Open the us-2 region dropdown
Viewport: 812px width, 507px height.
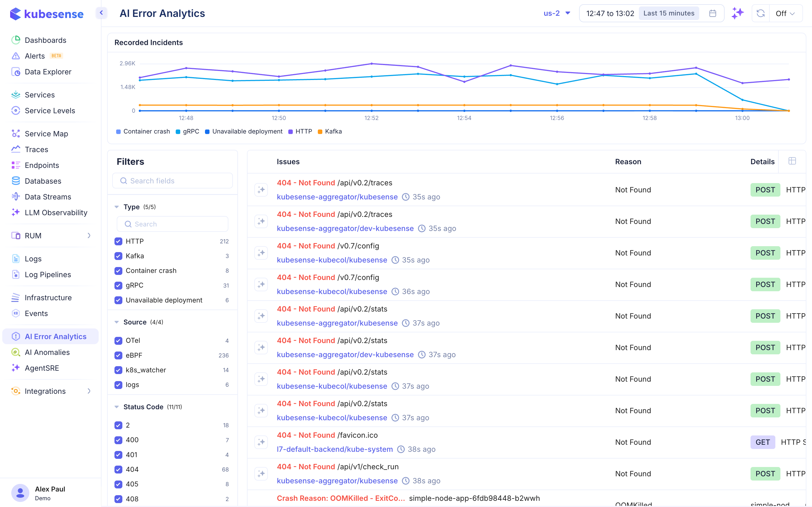click(x=557, y=13)
